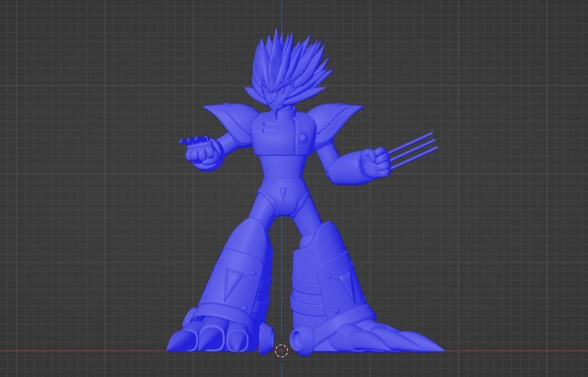
Task: Select the blue character model's chest armor
Action: 282,133
